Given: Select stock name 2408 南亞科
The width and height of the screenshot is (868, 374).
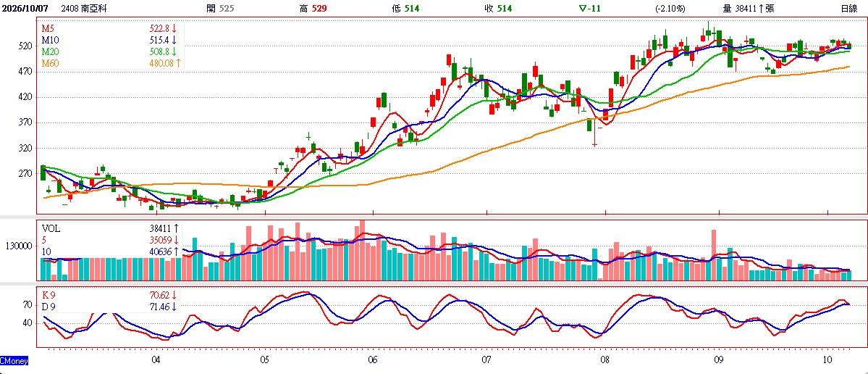Looking at the screenshot, I should pyautogui.click(x=85, y=8).
